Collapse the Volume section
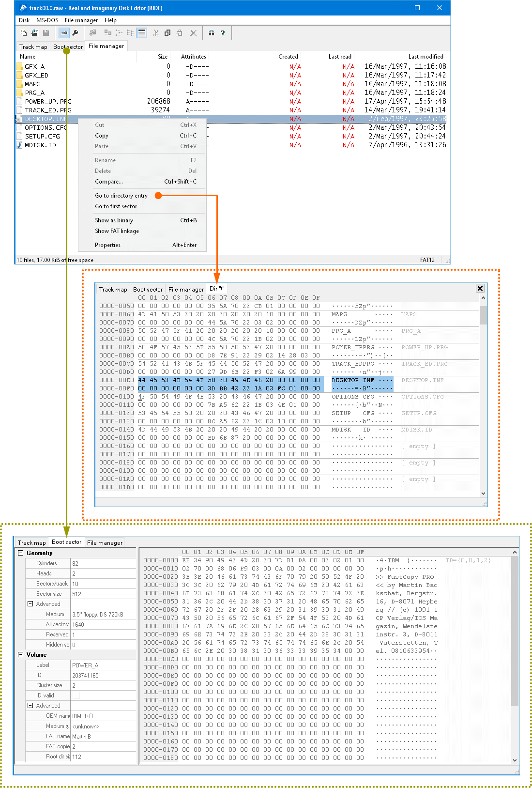Image resolution: width=532 pixels, height=788 pixels. coord(20,654)
